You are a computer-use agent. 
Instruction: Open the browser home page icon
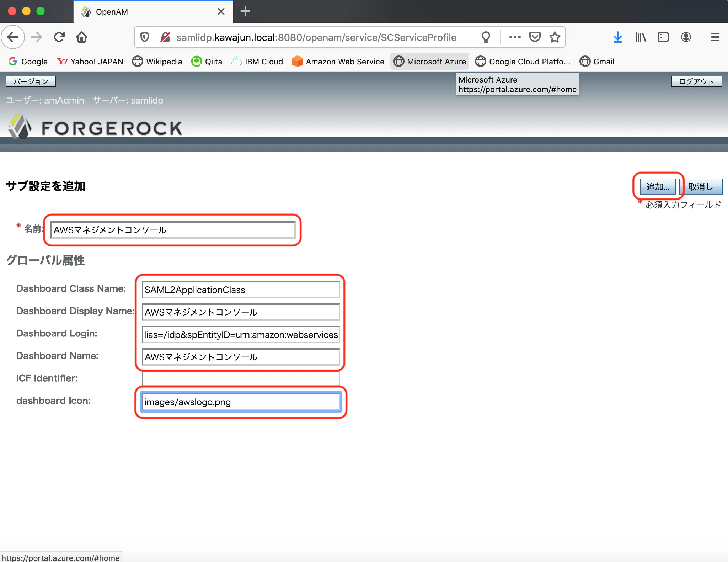tap(82, 37)
